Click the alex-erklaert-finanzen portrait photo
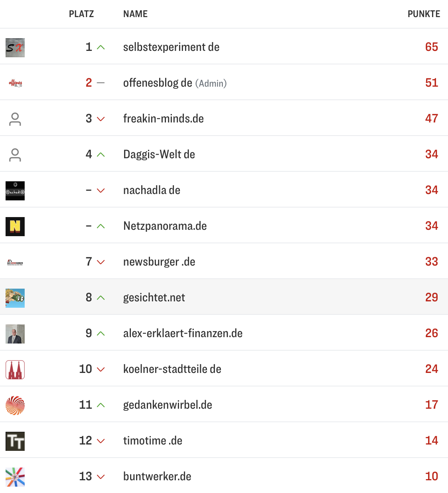448x493 pixels. (15, 334)
